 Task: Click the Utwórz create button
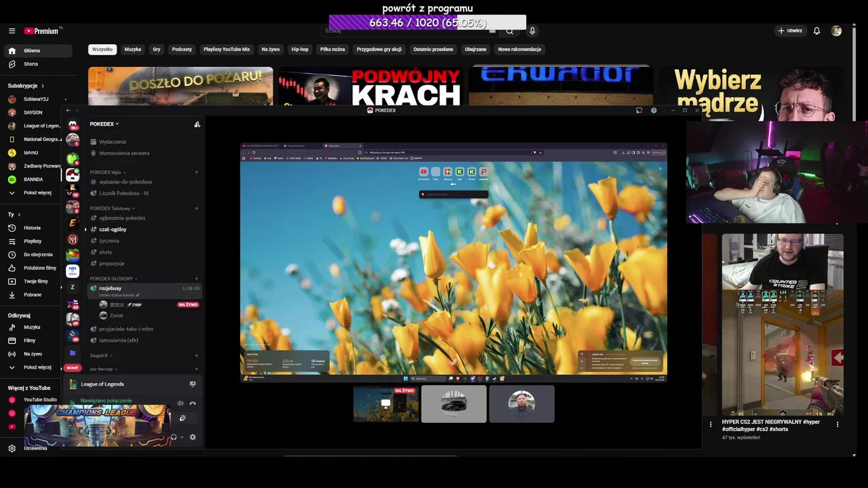pos(790,30)
